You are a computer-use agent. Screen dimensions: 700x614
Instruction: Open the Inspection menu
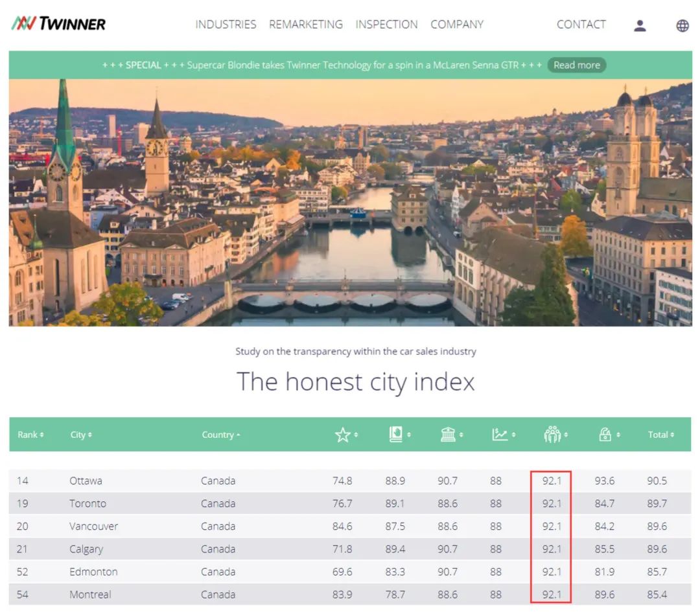(x=386, y=24)
